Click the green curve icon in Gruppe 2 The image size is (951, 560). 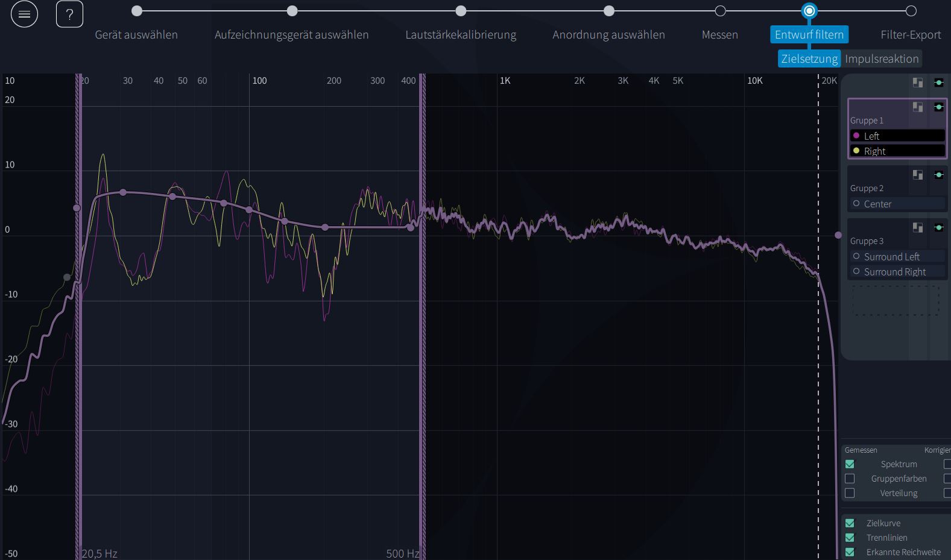939,175
